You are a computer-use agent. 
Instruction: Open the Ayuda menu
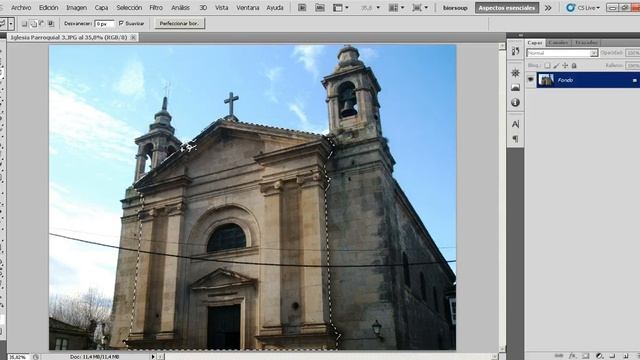pos(275,7)
